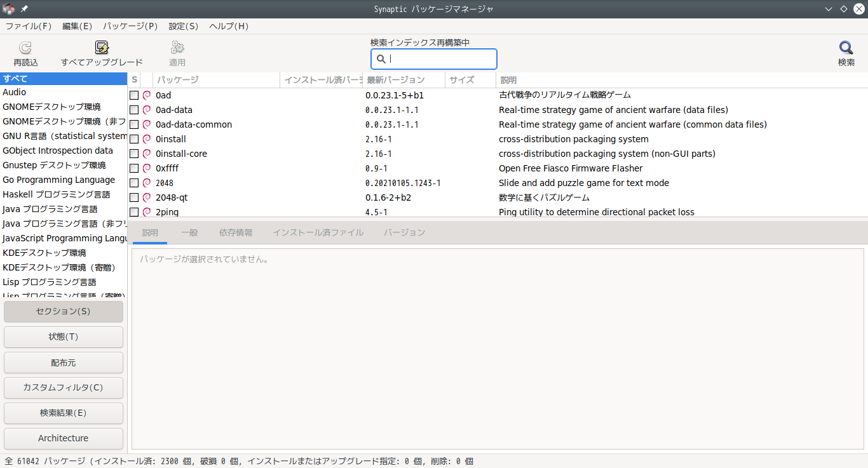Toggle the status checkbox for 2048-qt

pos(134,197)
